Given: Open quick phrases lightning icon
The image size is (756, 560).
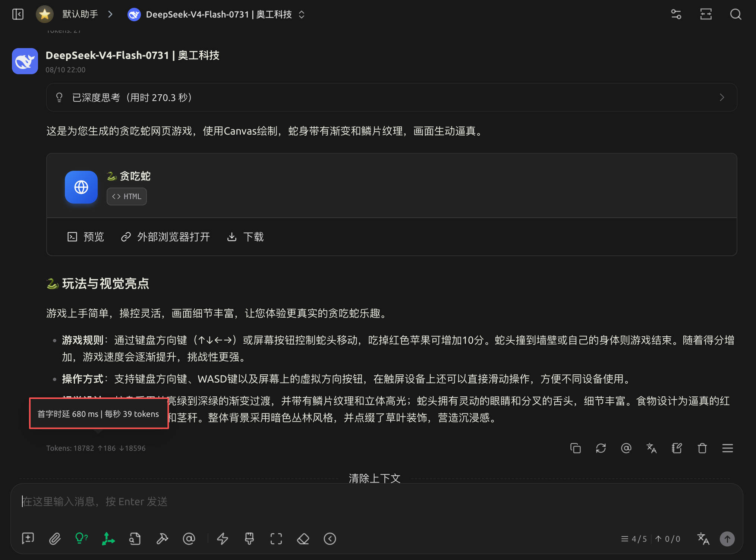Looking at the screenshot, I should tap(223, 539).
